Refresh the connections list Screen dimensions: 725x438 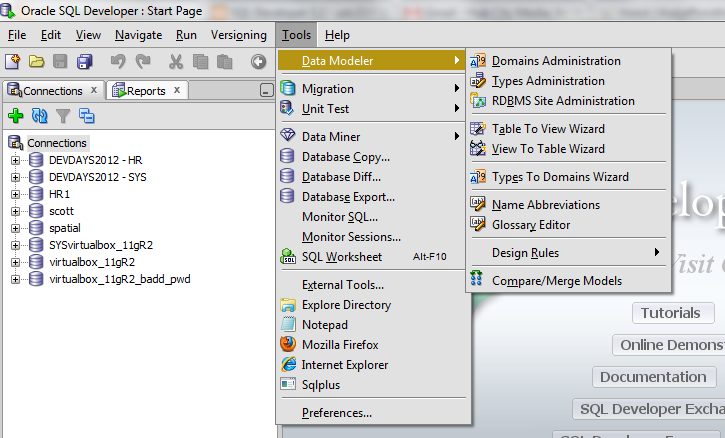pos(39,116)
